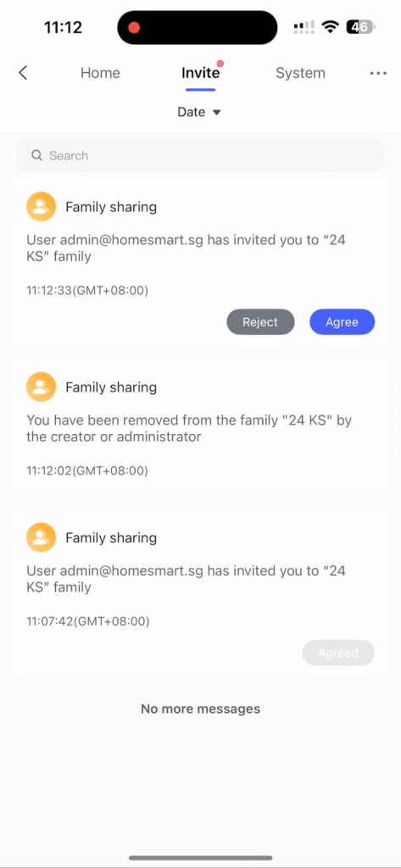Tap the Wi-Fi status icon
The image size is (401, 868).
pyautogui.click(x=331, y=26)
